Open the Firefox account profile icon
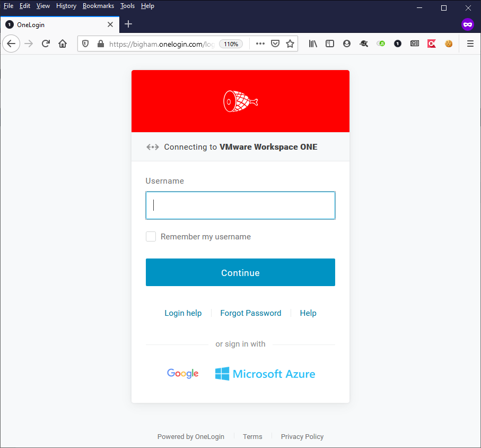The width and height of the screenshot is (481, 448). point(347,43)
